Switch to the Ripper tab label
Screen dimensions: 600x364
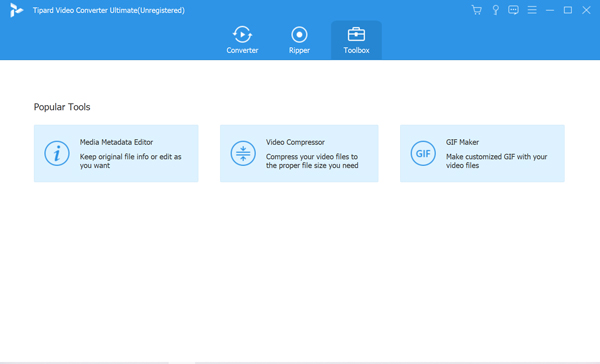coord(299,51)
